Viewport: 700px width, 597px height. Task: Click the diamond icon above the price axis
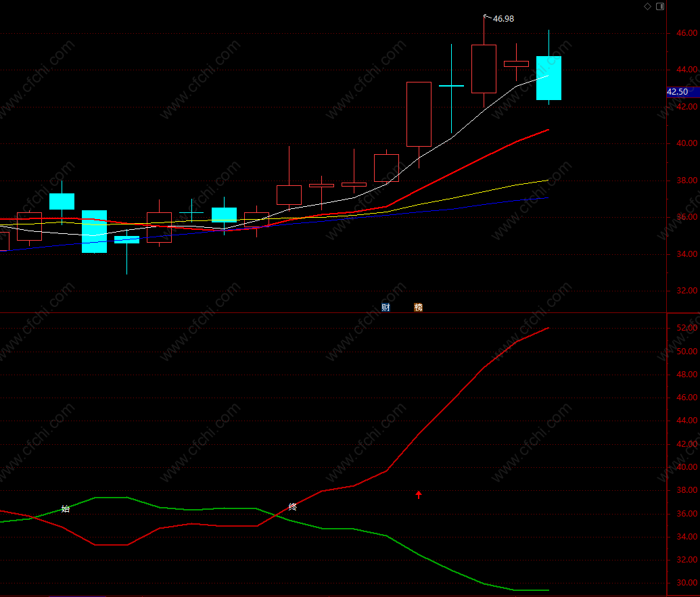point(647,6)
